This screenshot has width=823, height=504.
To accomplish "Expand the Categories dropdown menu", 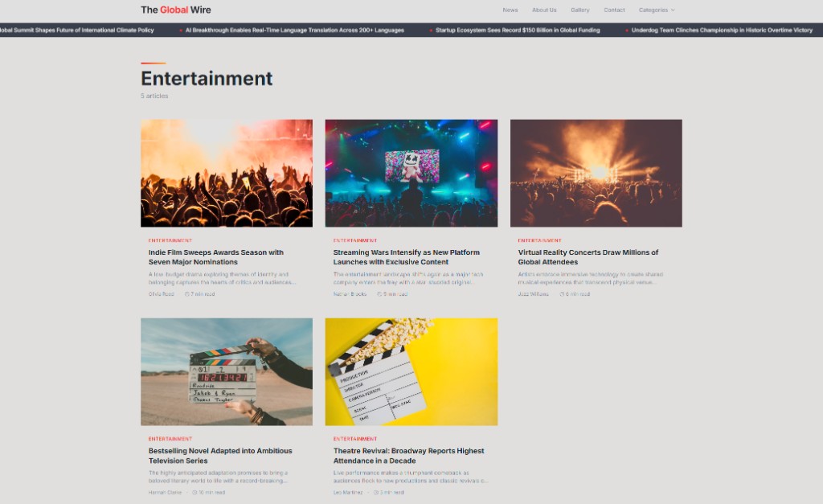I will [x=657, y=10].
